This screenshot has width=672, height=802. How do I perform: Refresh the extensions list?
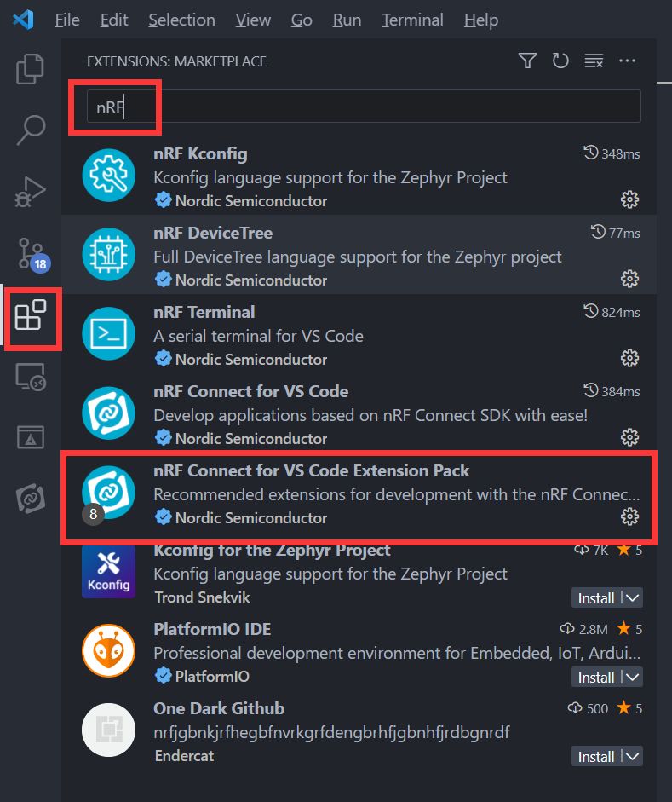(560, 61)
